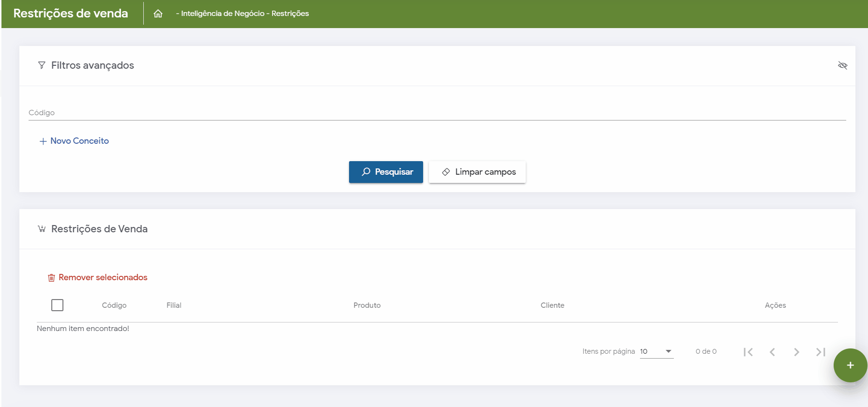Add a new restriction with the green plus button

pyautogui.click(x=850, y=365)
